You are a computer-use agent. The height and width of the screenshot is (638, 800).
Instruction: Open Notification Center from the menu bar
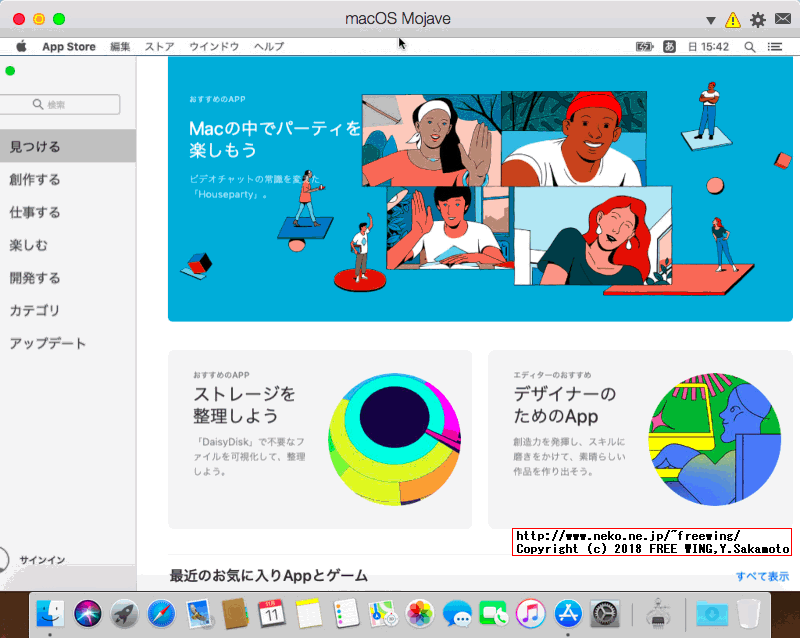point(774,46)
